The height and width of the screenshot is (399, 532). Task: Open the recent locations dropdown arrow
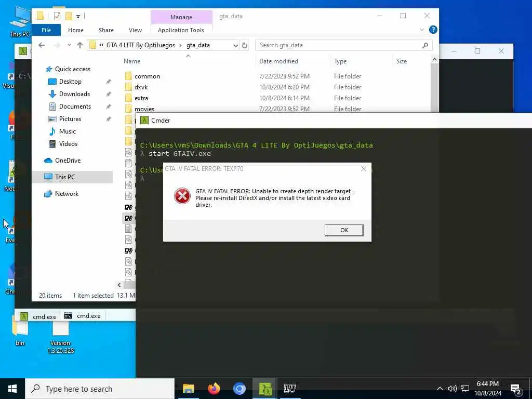point(69,45)
